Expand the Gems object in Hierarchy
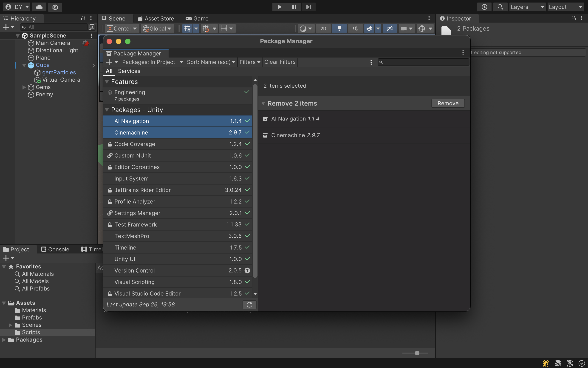This screenshot has width=588, height=368. point(24,87)
